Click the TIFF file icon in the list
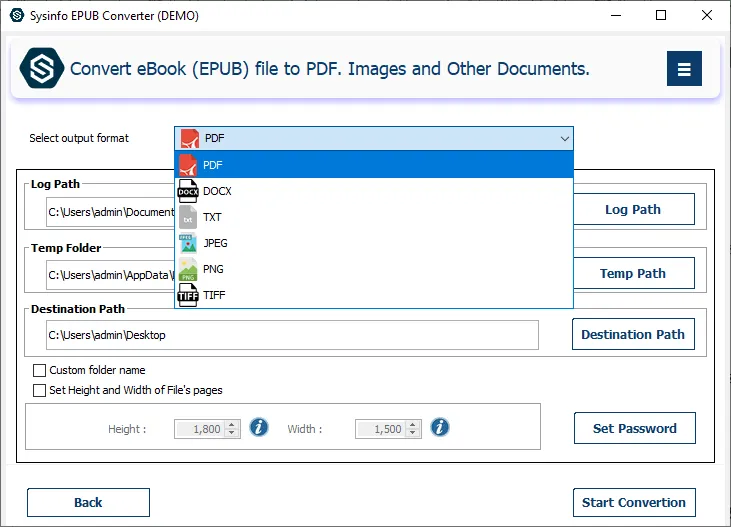This screenshot has height=527, width=731. (188, 296)
